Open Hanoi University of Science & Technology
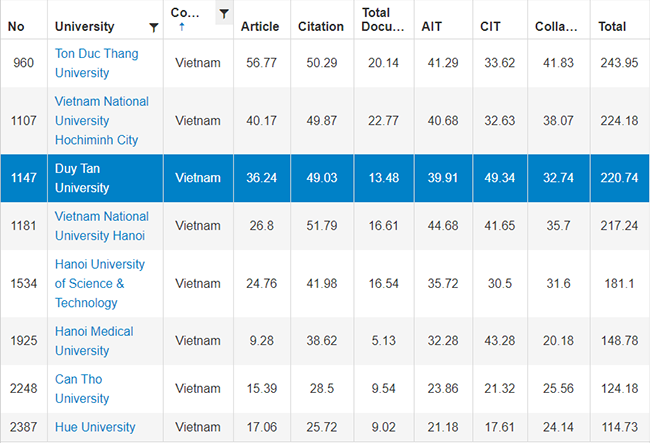This screenshot has height=443, width=650. pyautogui.click(x=99, y=283)
